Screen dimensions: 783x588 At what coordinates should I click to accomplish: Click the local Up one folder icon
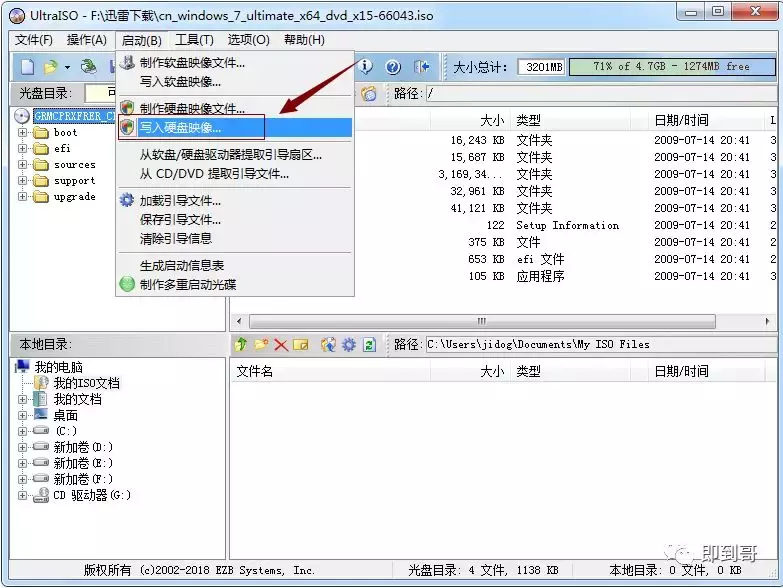(241, 344)
